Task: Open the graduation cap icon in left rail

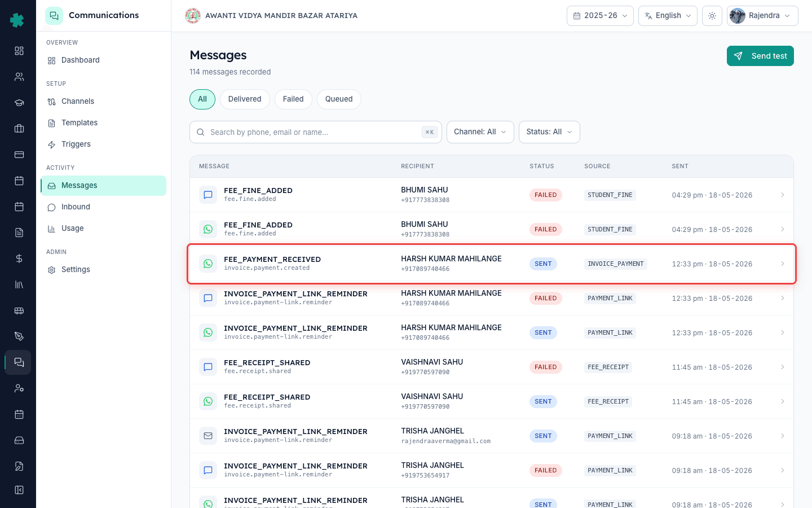Action: pos(19,103)
